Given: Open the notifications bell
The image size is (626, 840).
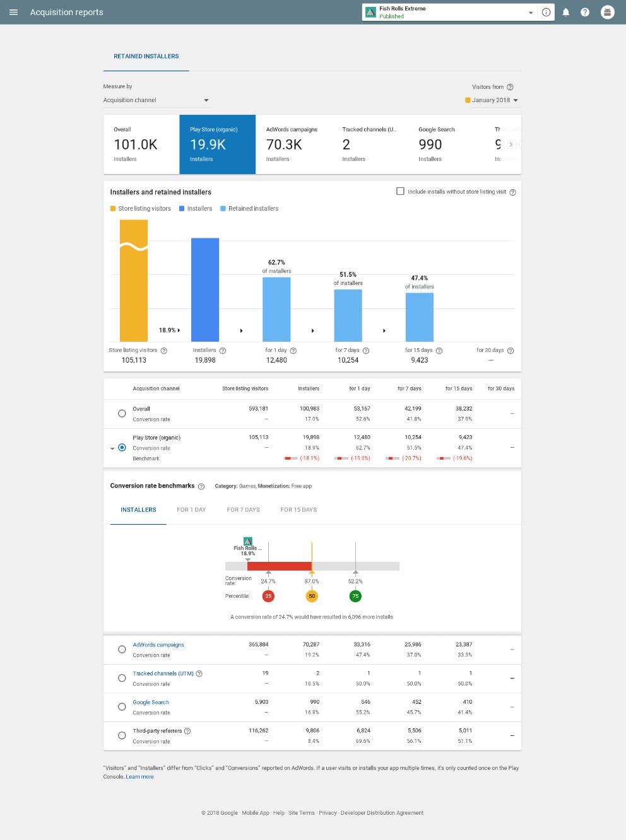Looking at the screenshot, I should pos(566,12).
